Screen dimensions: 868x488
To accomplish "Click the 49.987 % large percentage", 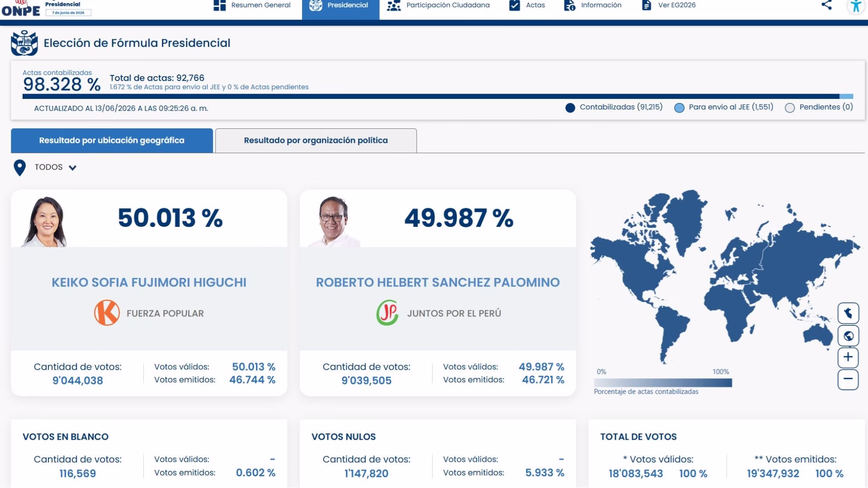I will tap(459, 218).
